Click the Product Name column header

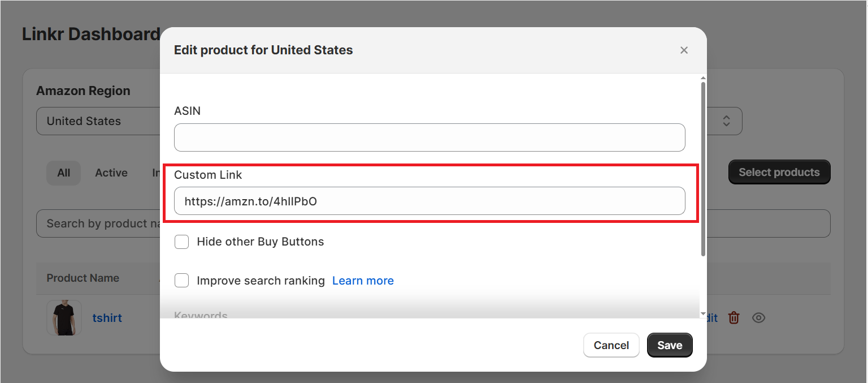[x=83, y=278]
